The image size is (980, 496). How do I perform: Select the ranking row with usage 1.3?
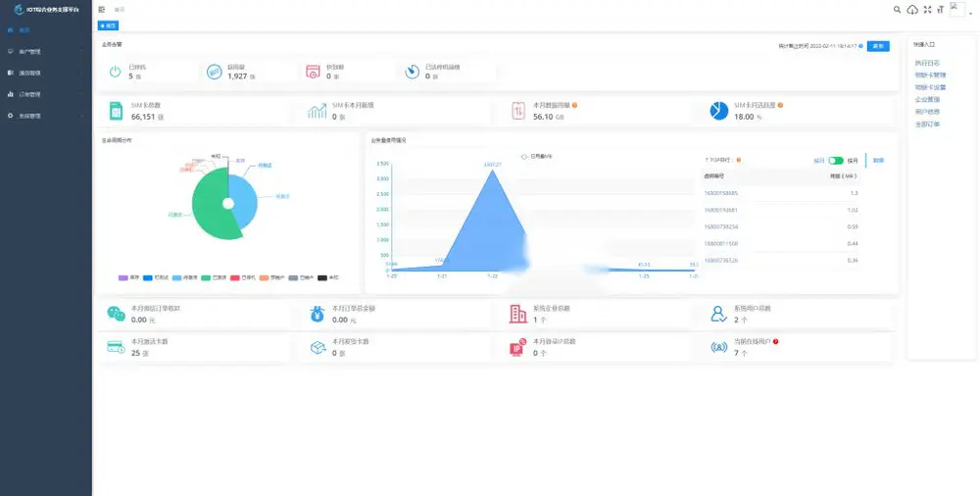(781, 193)
